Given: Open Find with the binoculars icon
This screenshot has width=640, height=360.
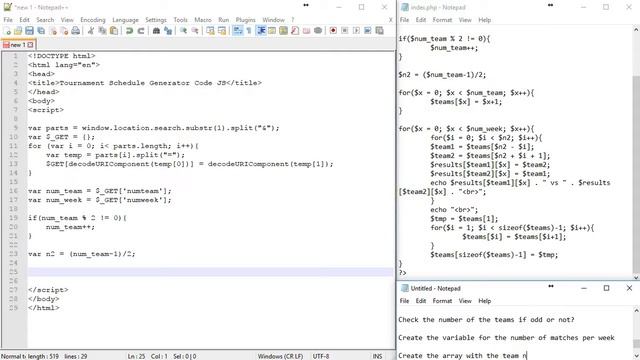Looking at the screenshot, I should click(156, 31).
